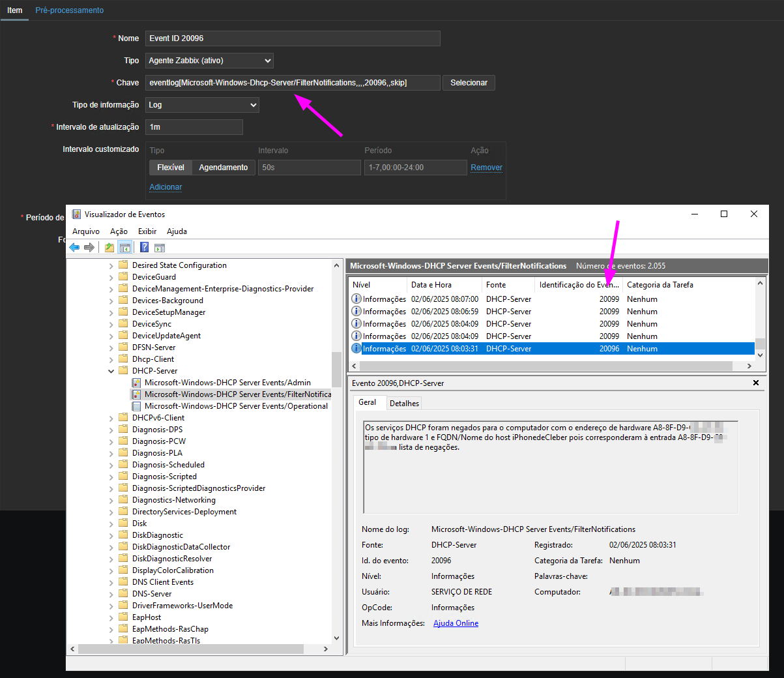This screenshot has width=784, height=678.
Task: Click the Up One Level folder icon
Action: tap(109, 248)
